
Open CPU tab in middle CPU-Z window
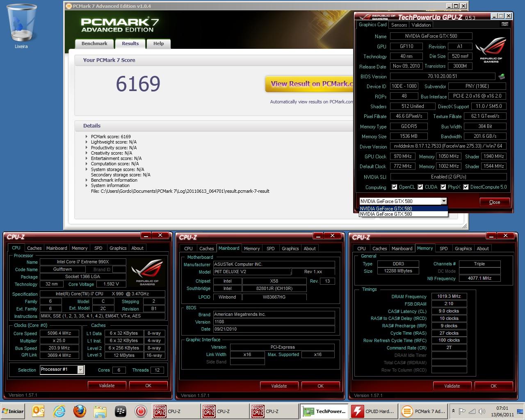point(189,249)
